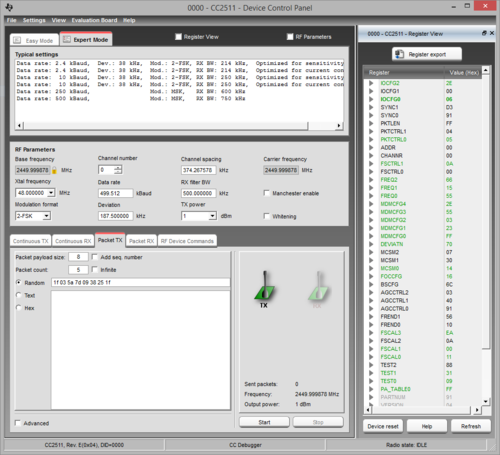Open the View menu
This screenshot has width=500, height=455.
click(x=59, y=20)
